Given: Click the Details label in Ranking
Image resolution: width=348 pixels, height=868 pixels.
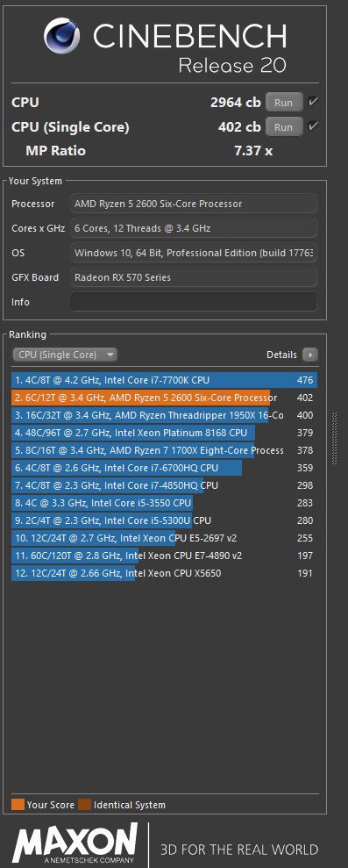Looking at the screenshot, I should [x=281, y=355].
